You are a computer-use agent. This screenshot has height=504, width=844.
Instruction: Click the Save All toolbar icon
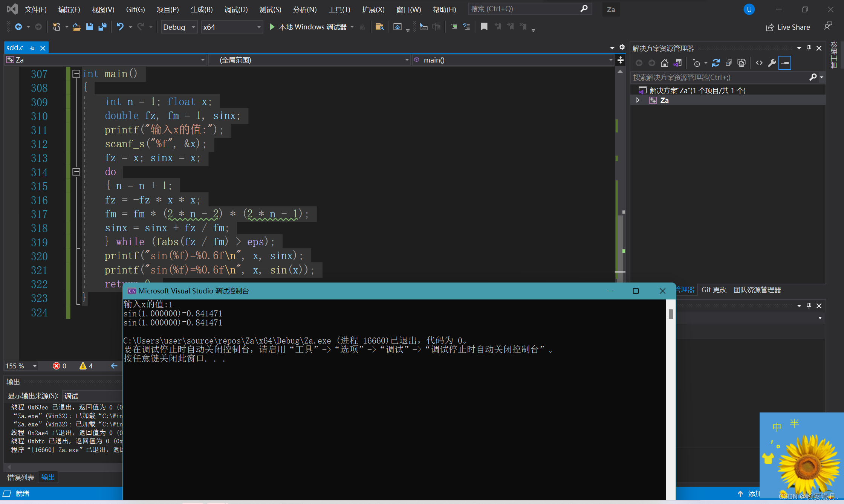click(x=102, y=27)
